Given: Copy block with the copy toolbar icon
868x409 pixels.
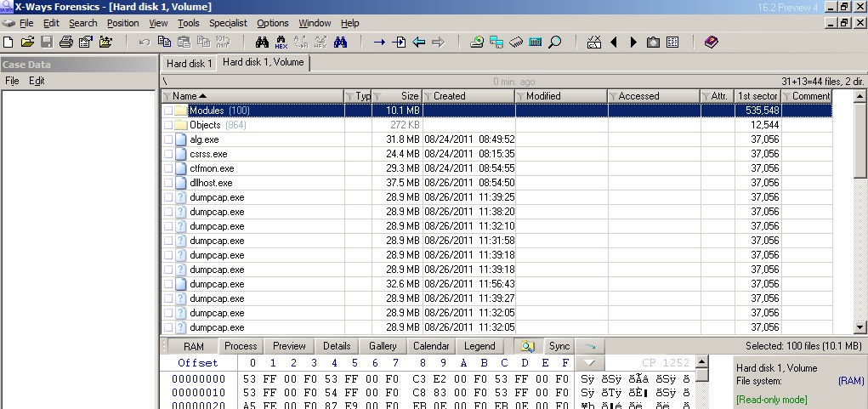Looking at the screenshot, I should 164,42.
